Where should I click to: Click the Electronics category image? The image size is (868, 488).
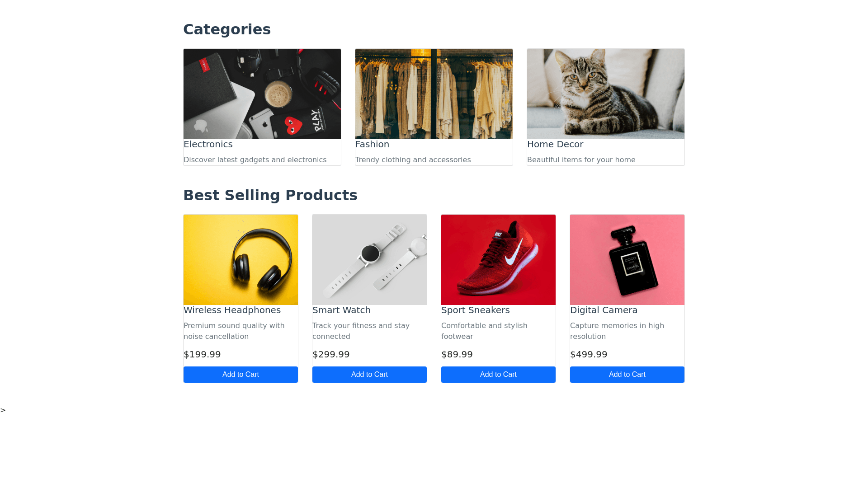(262, 94)
